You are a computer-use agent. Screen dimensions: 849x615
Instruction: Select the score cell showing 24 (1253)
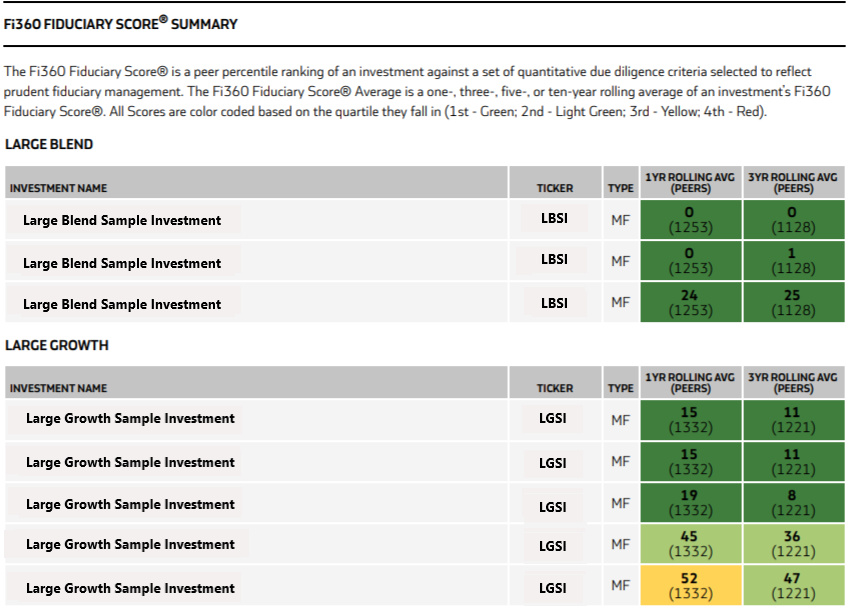coord(690,303)
